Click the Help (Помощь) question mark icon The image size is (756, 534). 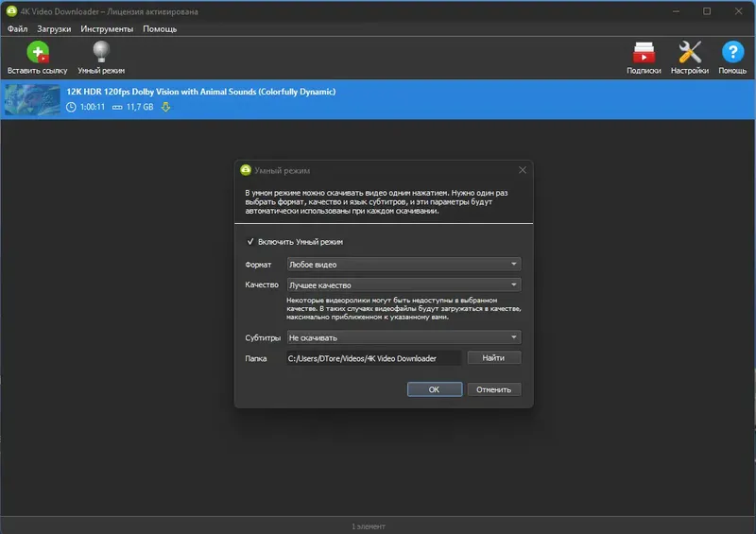(x=732, y=52)
